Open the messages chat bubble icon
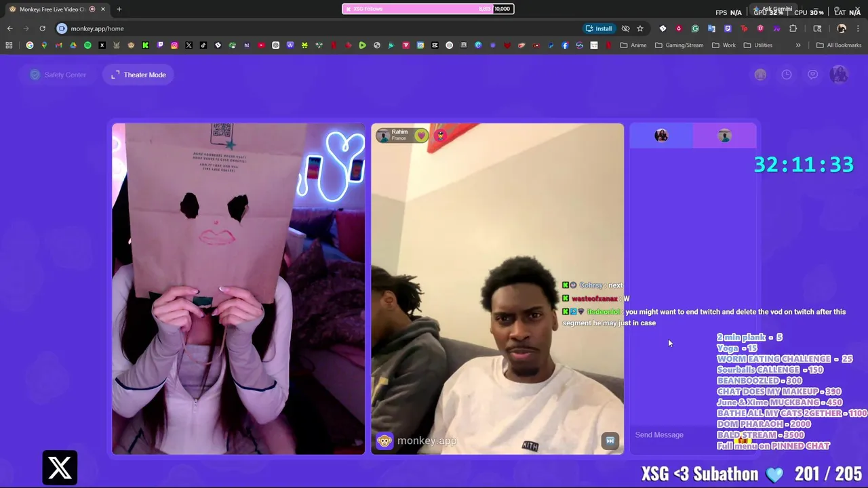The image size is (868, 488). (x=813, y=75)
